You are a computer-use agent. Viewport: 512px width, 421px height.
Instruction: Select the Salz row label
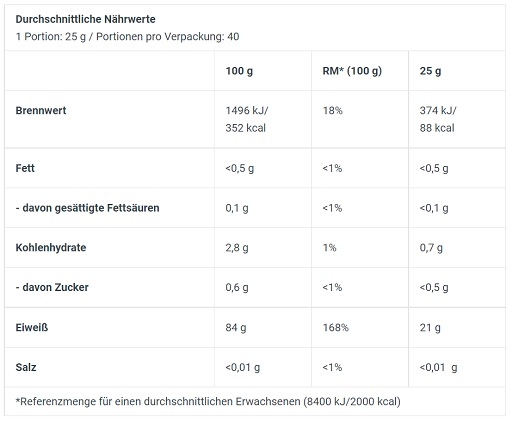point(26,367)
